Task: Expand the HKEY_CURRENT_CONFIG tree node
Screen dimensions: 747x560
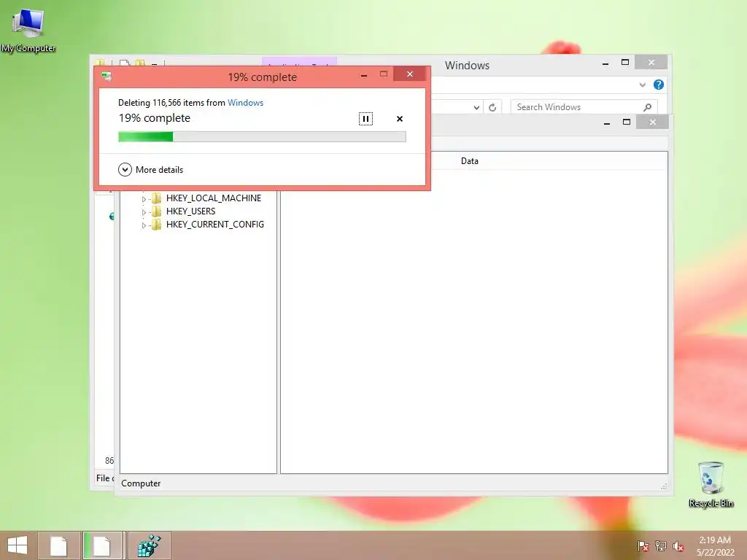Action: [x=144, y=225]
